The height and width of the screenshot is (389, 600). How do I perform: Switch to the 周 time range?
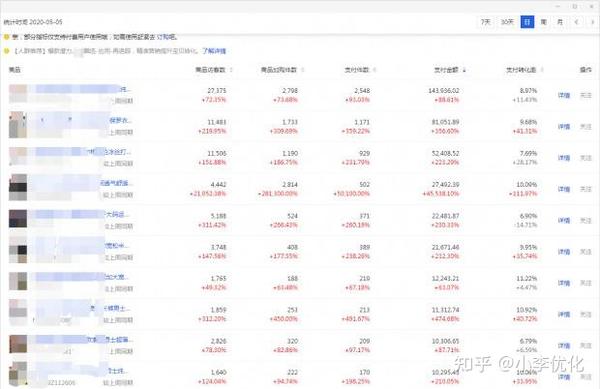pyautogui.click(x=543, y=22)
